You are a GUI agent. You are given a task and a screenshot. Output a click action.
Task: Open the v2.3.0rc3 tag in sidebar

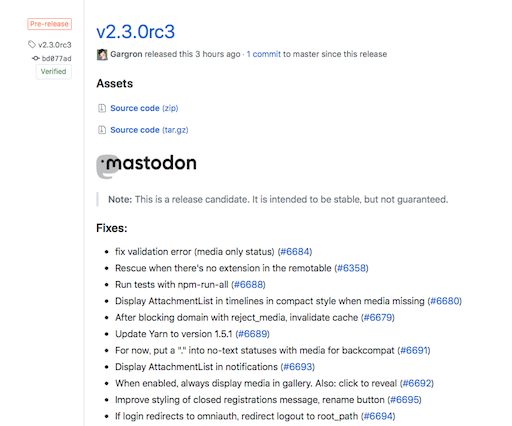pos(55,45)
